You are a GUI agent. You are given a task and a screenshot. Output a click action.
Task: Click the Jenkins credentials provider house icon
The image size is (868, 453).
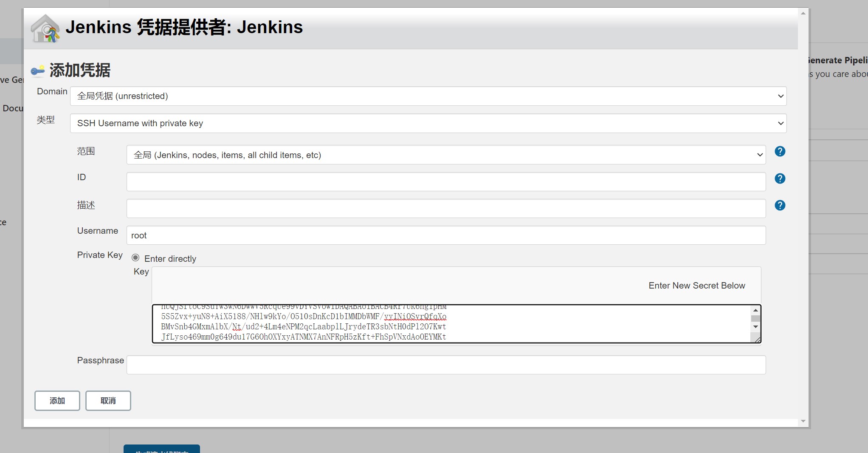click(45, 28)
